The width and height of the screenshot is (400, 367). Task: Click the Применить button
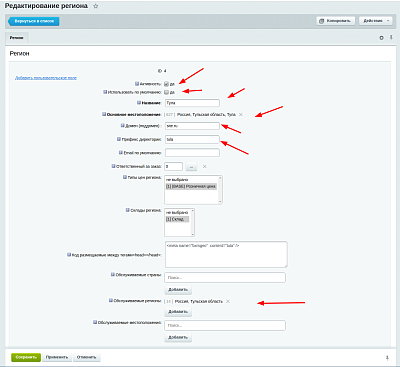tap(57, 357)
